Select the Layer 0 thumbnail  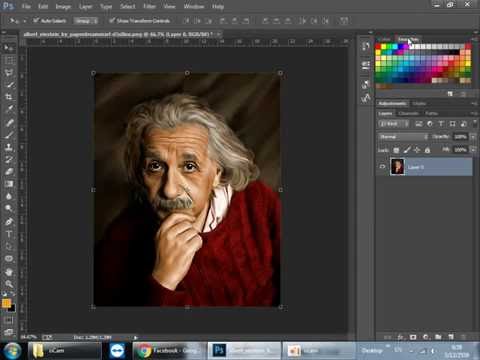tap(397, 167)
